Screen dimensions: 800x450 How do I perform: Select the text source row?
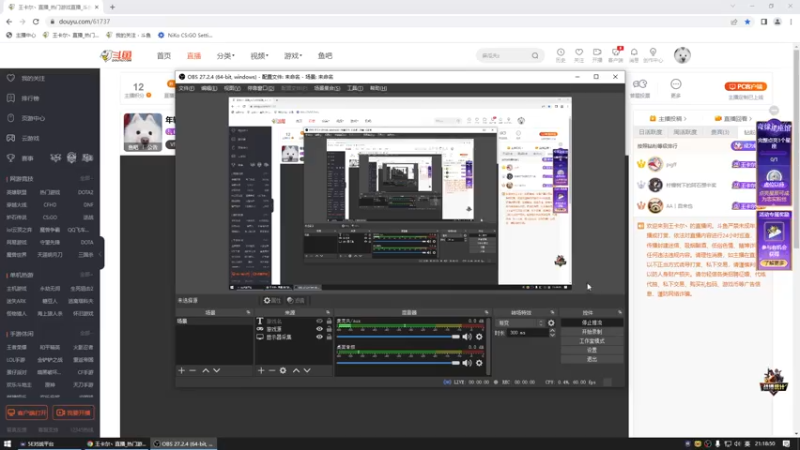294,321
